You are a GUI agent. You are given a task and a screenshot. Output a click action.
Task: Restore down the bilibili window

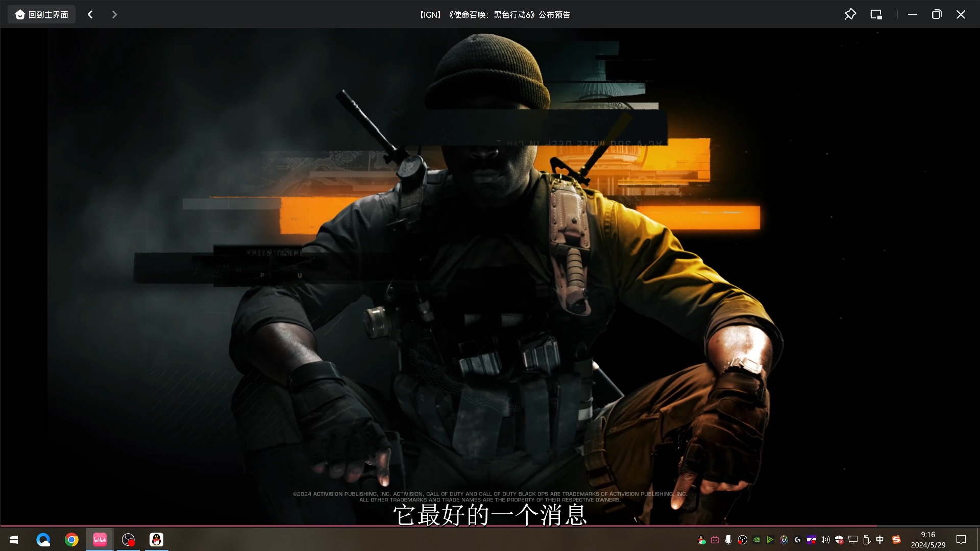pos(937,14)
